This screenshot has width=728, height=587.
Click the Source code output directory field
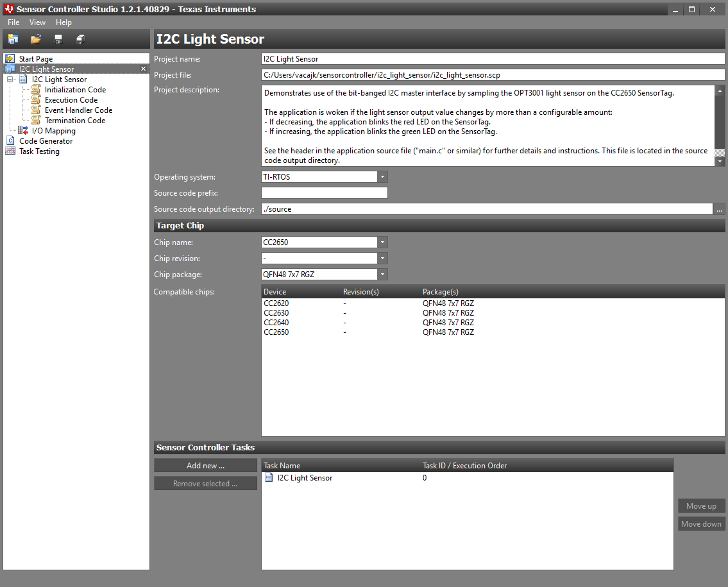click(x=487, y=209)
